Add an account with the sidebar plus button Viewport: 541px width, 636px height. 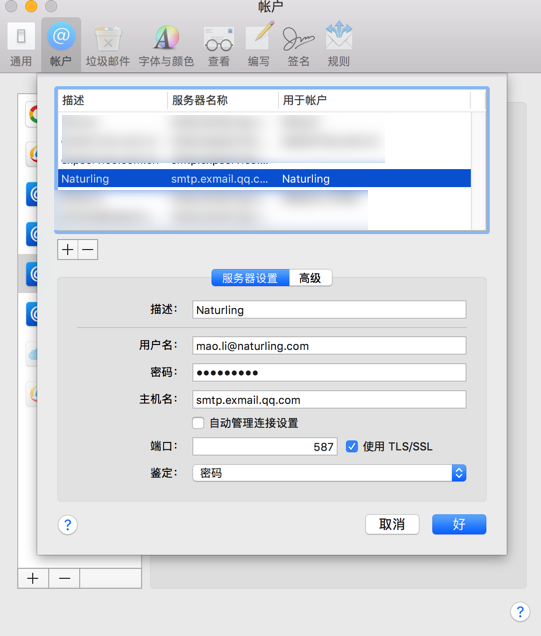[33, 578]
